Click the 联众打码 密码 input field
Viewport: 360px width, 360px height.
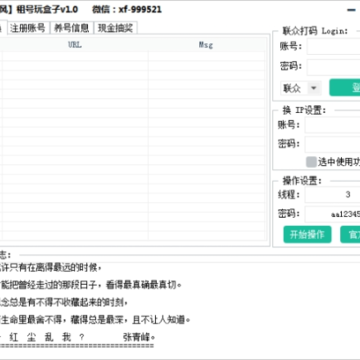[x=333, y=67]
